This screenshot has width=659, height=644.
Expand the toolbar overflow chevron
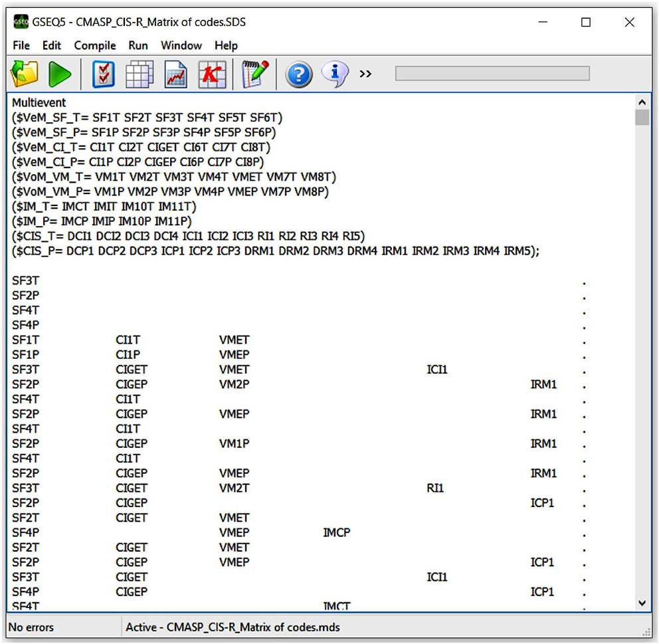(365, 74)
